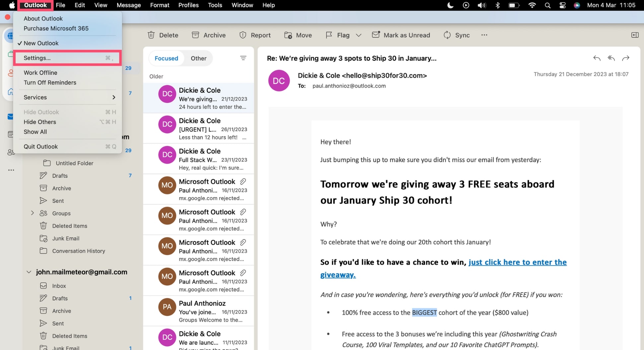
Task: Click the DC sender avatar in reading pane
Action: click(279, 81)
